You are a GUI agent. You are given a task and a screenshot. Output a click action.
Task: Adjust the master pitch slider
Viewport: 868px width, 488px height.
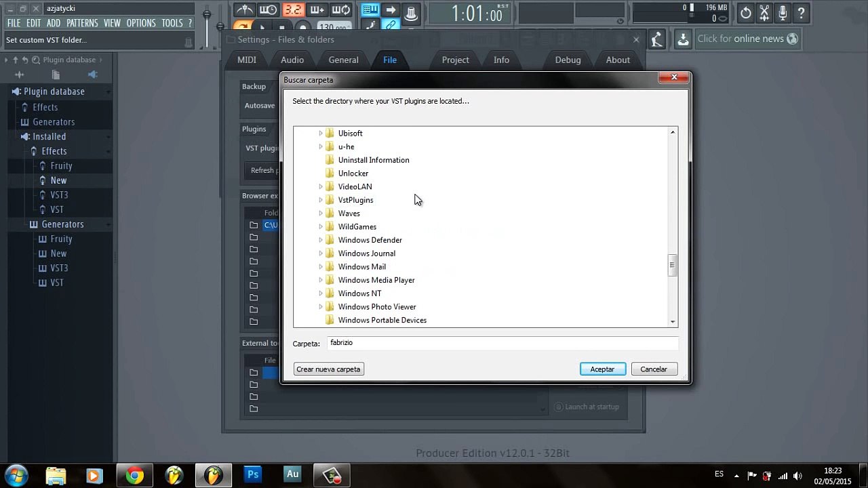[220, 26]
